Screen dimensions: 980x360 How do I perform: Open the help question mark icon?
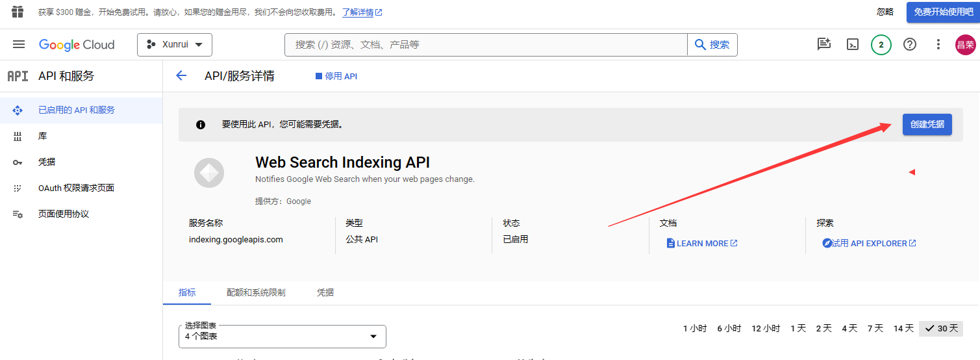coord(910,44)
